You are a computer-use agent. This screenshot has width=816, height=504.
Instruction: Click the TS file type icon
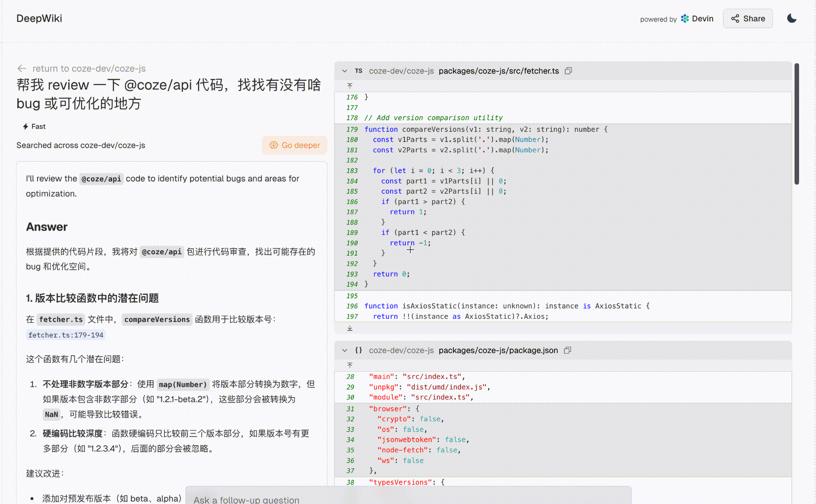pos(359,71)
